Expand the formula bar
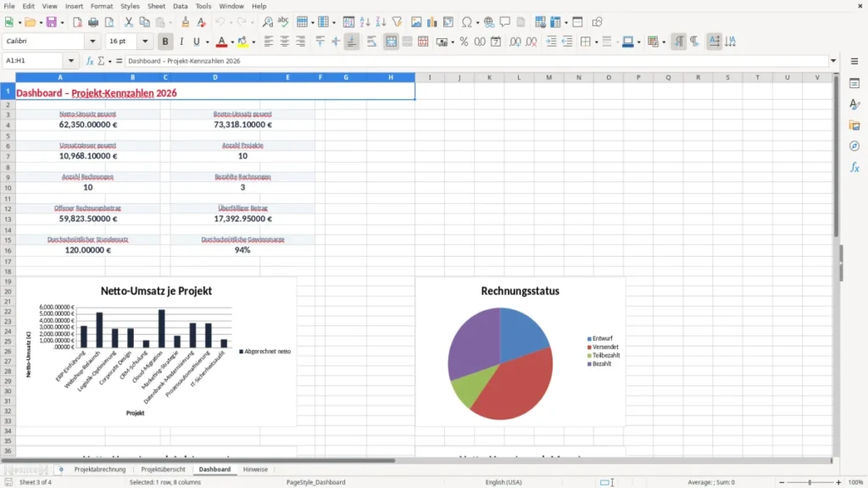The image size is (868, 488). click(833, 61)
